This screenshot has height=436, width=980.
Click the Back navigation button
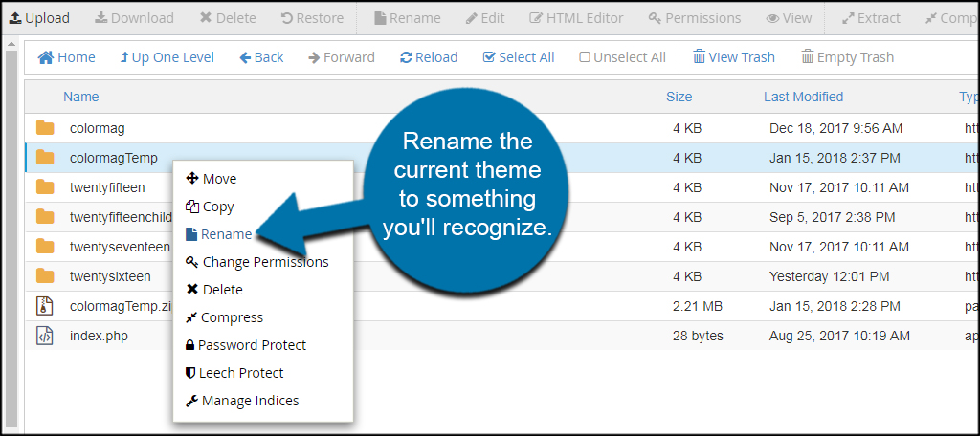[261, 57]
